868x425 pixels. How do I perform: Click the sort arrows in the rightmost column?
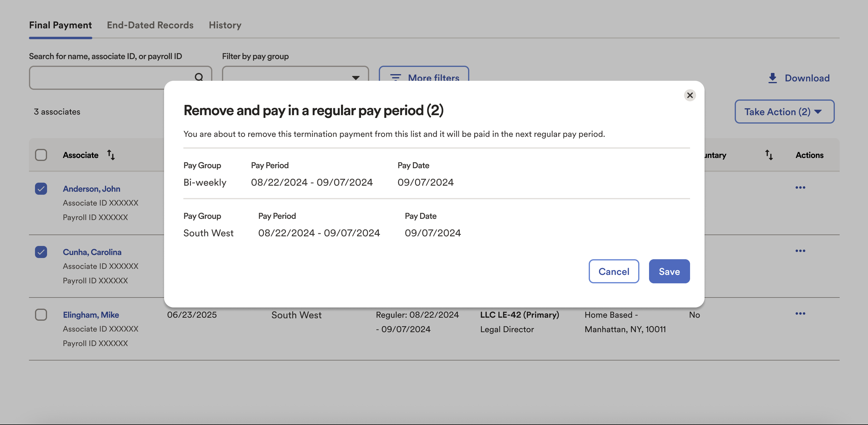coord(769,155)
